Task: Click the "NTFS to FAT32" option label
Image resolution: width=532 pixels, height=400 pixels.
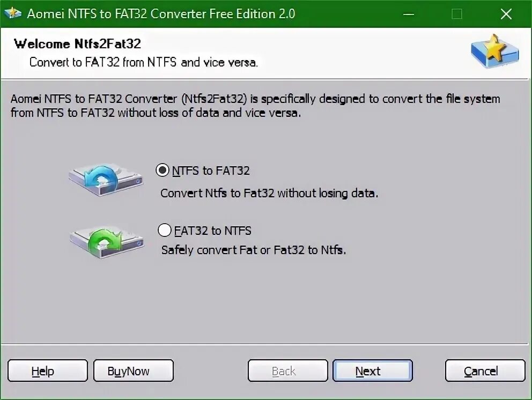Action: pos(211,171)
